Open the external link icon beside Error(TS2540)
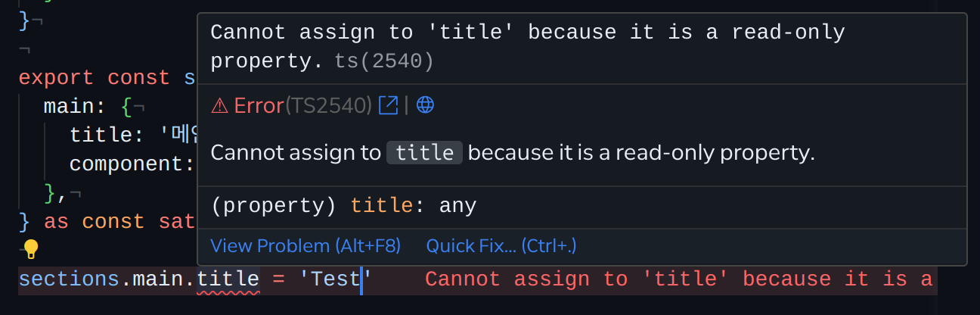The image size is (980, 315). pos(388,105)
